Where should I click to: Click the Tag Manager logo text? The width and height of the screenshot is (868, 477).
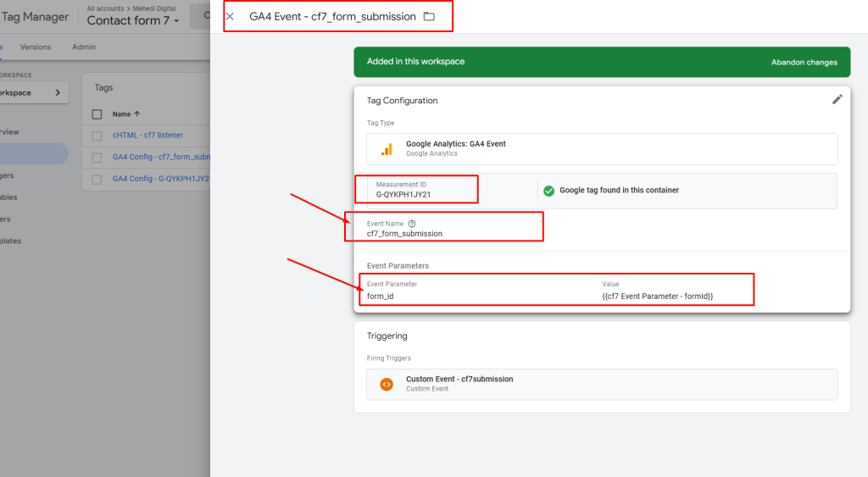[34, 17]
